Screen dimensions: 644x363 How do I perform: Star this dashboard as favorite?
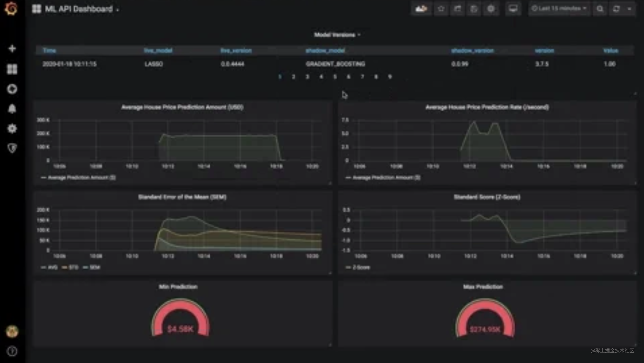click(441, 9)
